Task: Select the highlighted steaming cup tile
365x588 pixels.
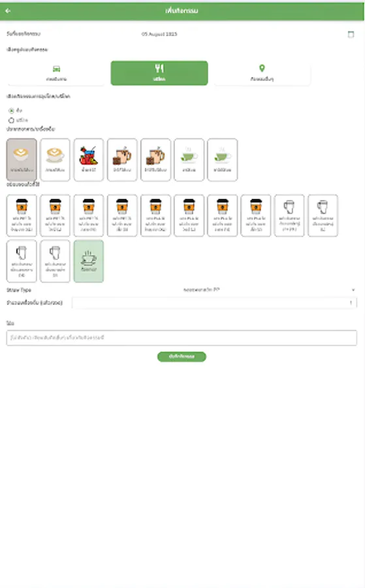Action: [x=88, y=261]
